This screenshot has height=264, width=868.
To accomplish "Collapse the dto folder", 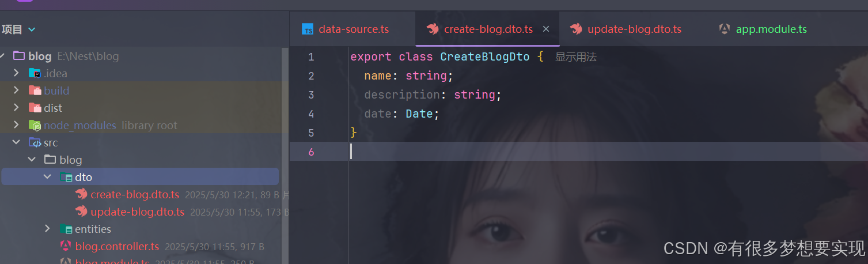I will click(x=47, y=177).
